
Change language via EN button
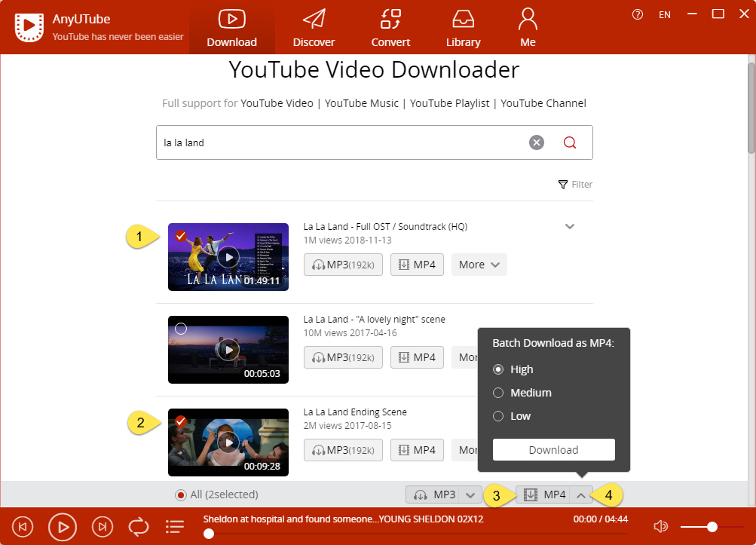tap(665, 15)
